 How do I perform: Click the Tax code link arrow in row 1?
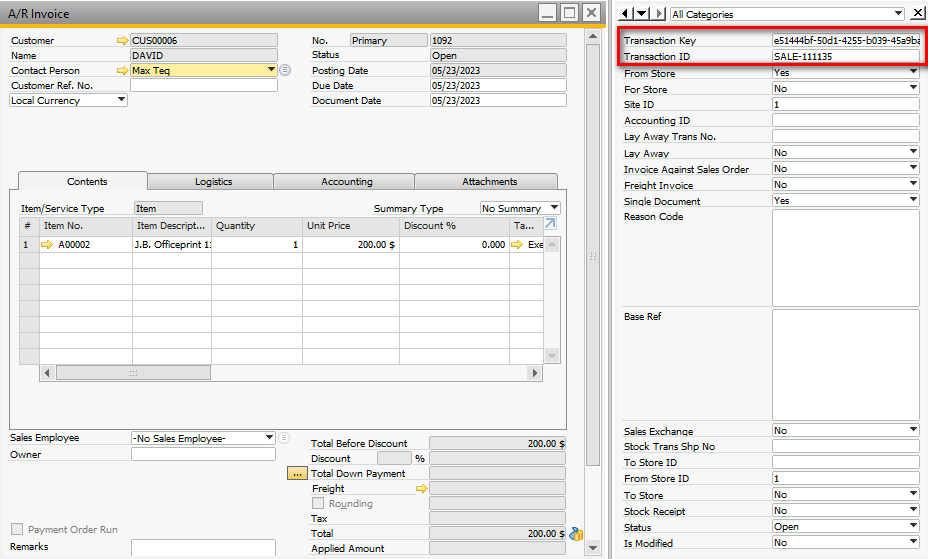click(518, 244)
